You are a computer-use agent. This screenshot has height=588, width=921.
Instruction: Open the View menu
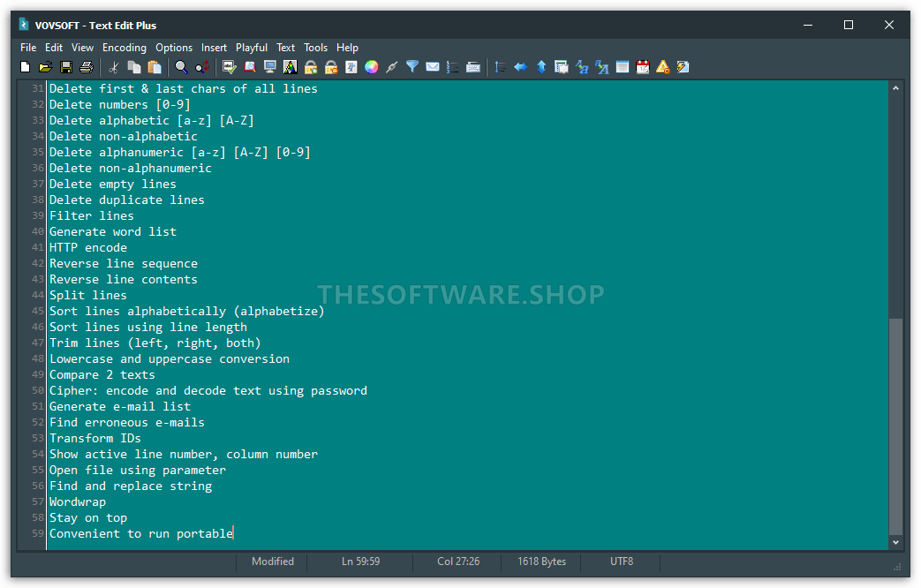(x=83, y=48)
